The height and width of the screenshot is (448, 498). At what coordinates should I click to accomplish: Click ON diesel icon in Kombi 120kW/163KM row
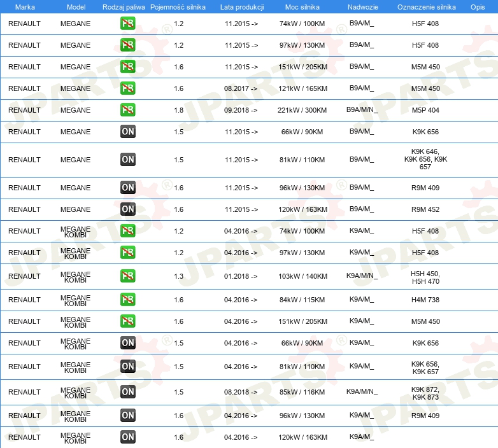coord(127,437)
